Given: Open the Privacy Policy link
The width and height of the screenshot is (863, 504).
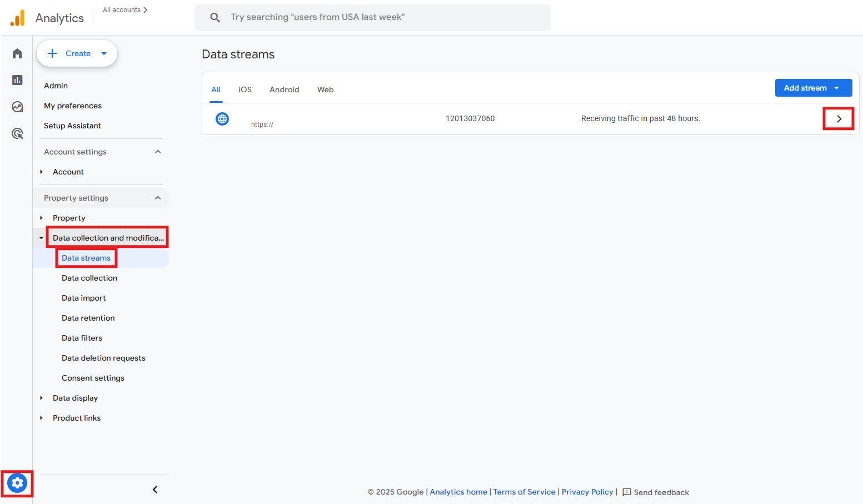Looking at the screenshot, I should [587, 492].
